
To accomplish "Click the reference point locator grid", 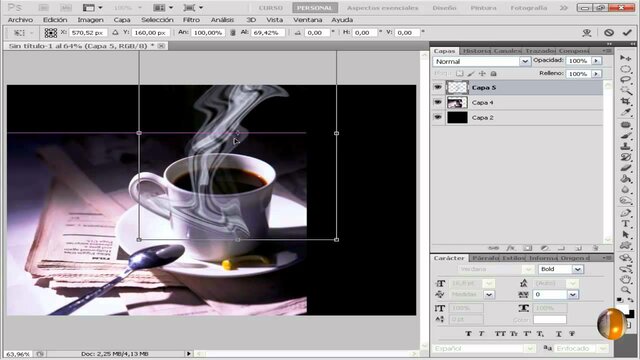I will (51, 33).
